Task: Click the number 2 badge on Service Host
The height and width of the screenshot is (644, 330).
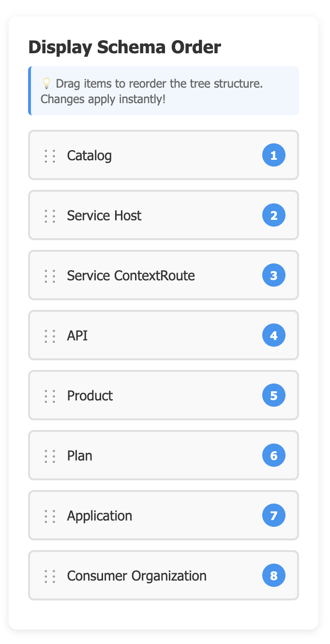Action: [x=274, y=215]
